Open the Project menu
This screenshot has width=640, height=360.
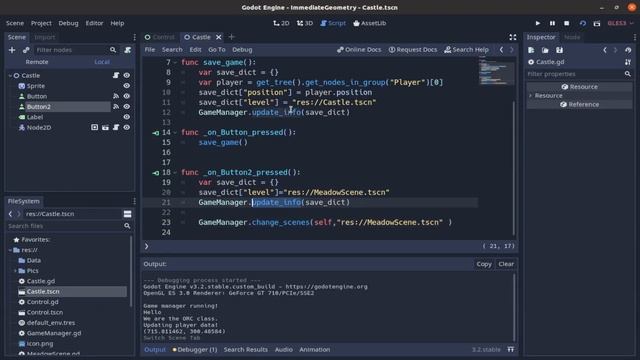coord(41,23)
